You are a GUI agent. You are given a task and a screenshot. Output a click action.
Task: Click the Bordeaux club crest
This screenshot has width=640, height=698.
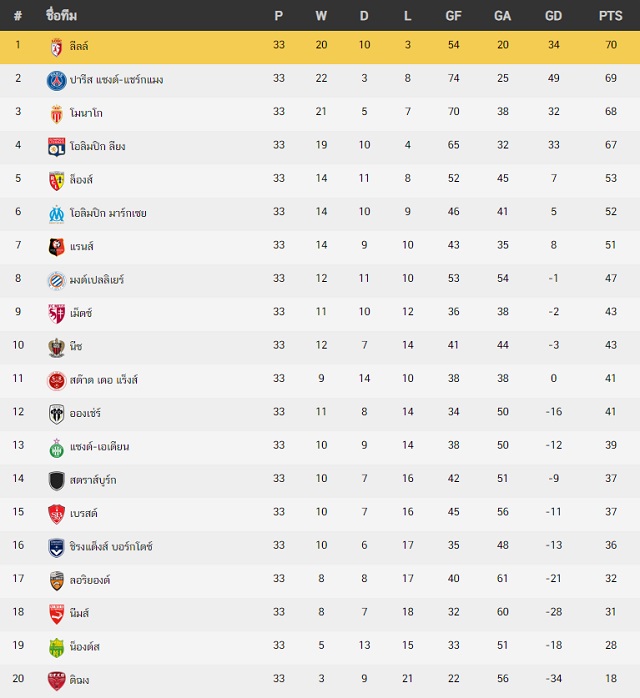coord(57,548)
